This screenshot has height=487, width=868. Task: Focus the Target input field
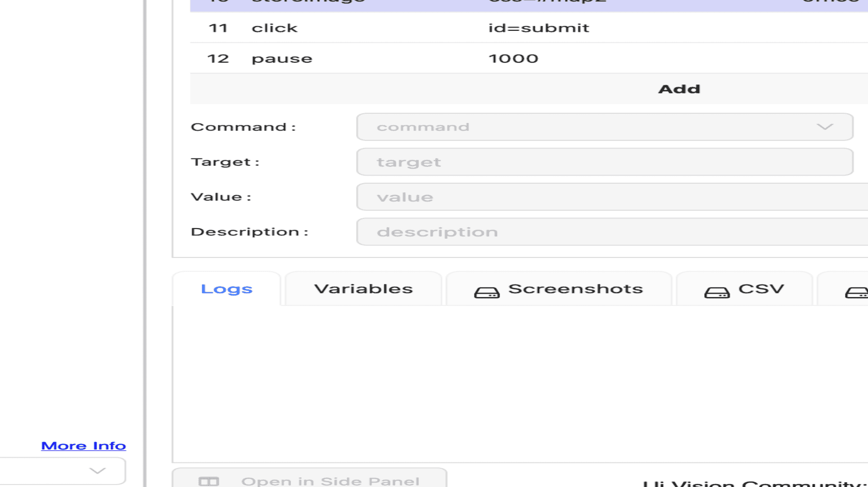605,162
